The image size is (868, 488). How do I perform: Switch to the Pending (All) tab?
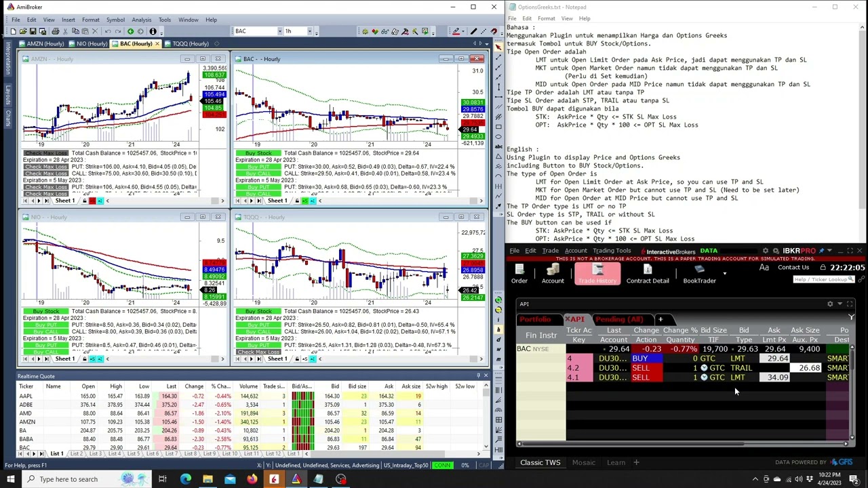click(x=619, y=319)
